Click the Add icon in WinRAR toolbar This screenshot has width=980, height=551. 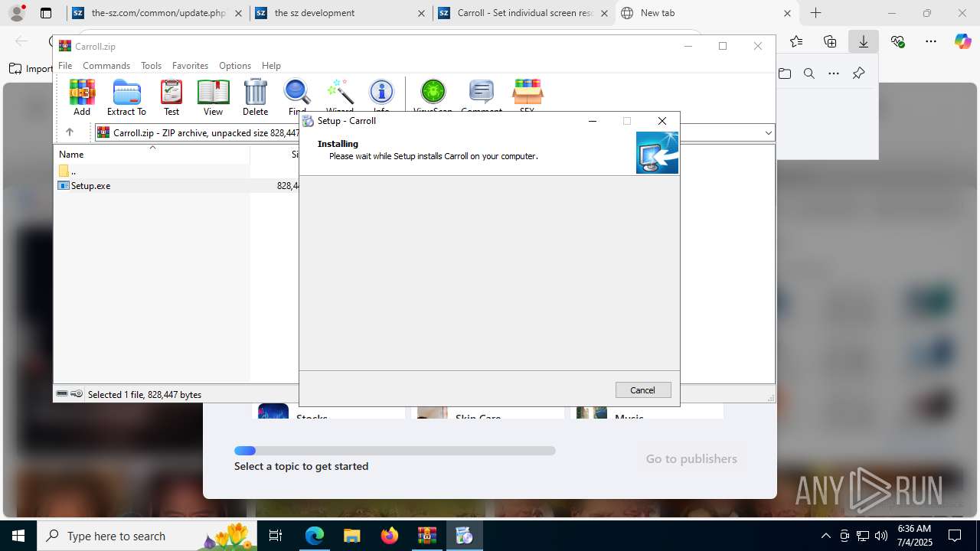coord(82,97)
